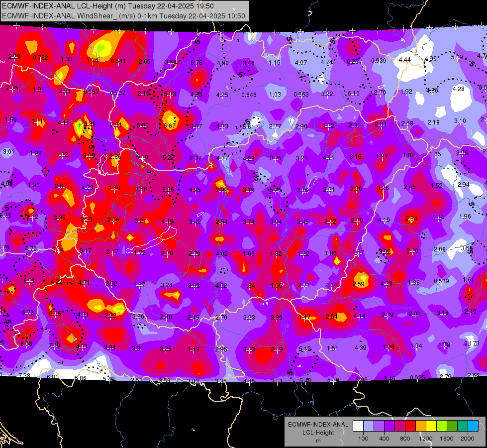Click the wind shear value 4.95

pos(195,190)
